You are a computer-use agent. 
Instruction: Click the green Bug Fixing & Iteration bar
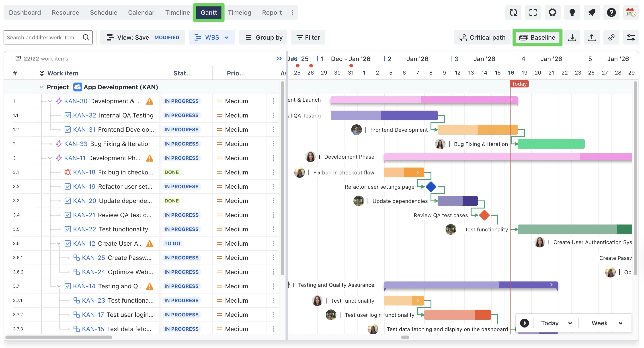[551, 144]
